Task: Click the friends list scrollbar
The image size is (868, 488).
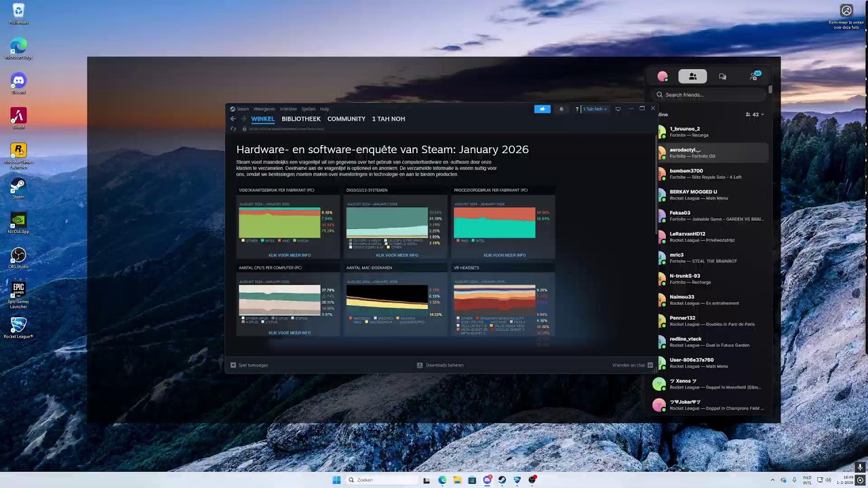Action: 770,89
